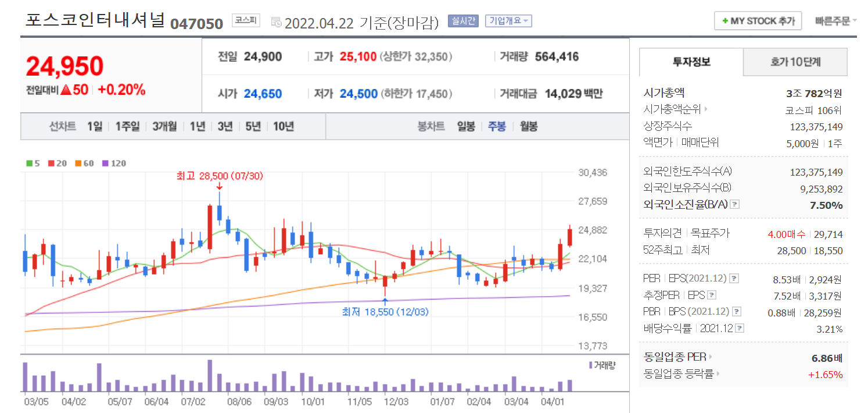Click the 상장주식수 value 123,375,149
Viewport: 868px width, 413px height.
point(816,126)
